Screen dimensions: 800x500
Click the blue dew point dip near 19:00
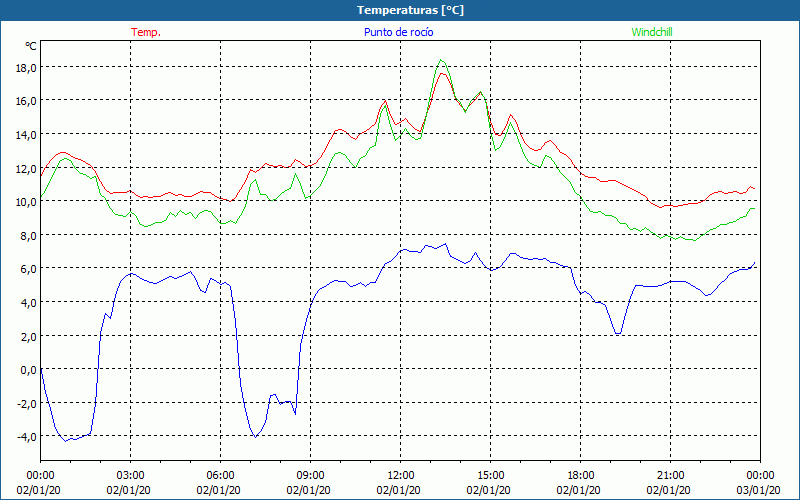[618, 334]
